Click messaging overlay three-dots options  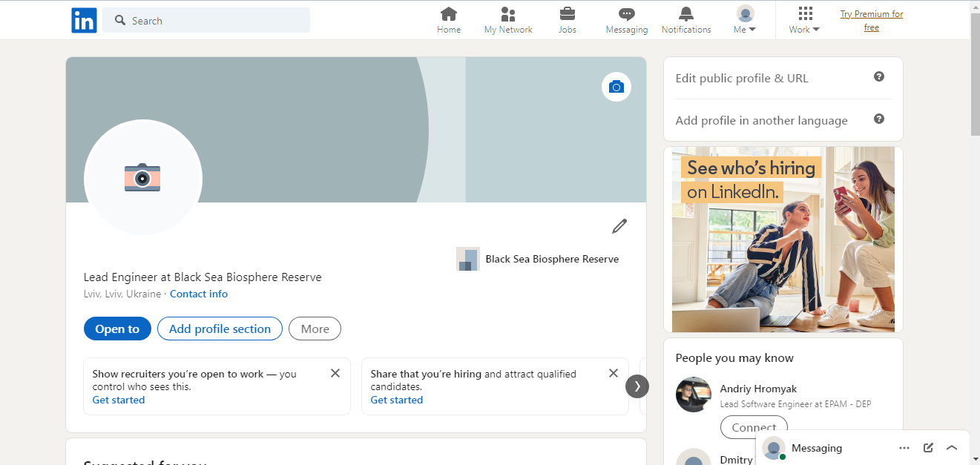pos(904,448)
